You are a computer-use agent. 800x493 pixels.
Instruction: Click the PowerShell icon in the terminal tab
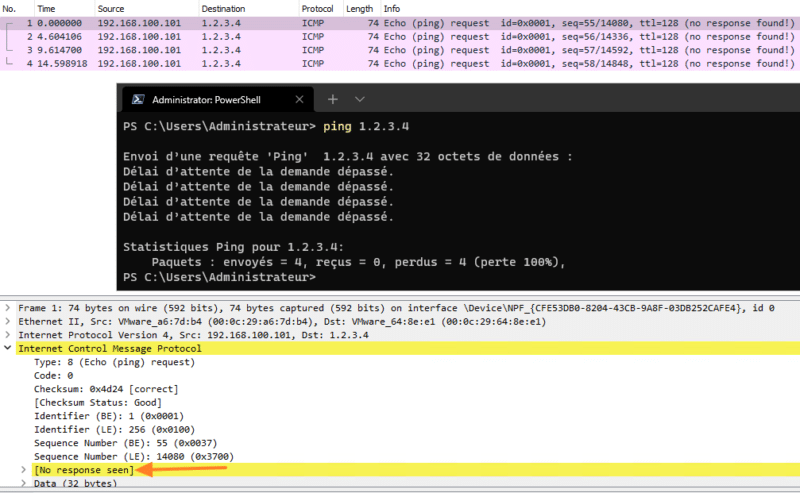138,100
